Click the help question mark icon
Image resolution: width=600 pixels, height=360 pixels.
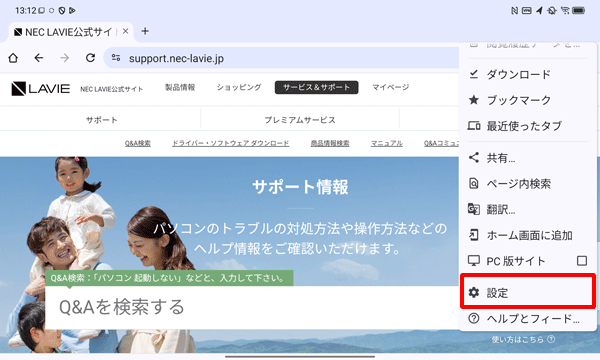coord(474,318)
